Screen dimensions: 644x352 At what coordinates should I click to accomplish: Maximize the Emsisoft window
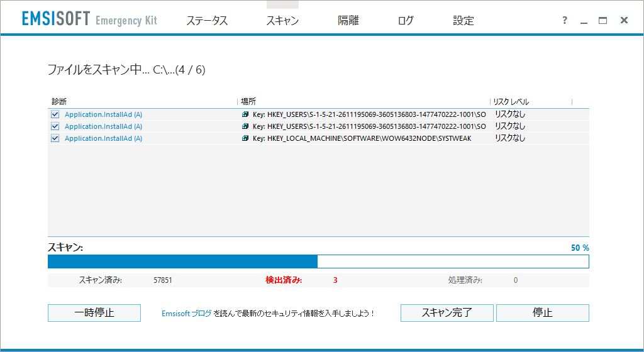pyautogui.click(x=602, y=20)
